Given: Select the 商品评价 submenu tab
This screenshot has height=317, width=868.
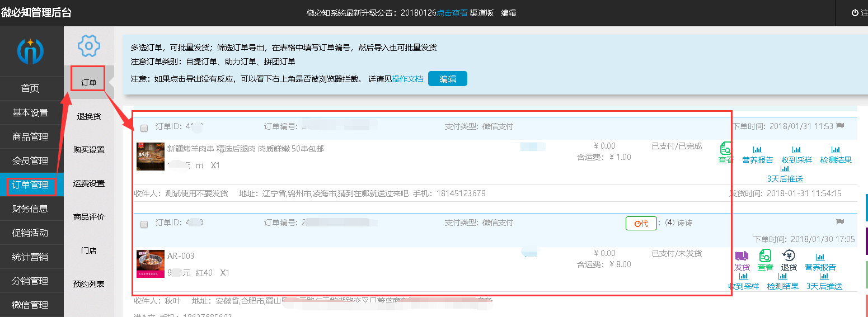Looking at the screenshot, I should pos(88,217).
